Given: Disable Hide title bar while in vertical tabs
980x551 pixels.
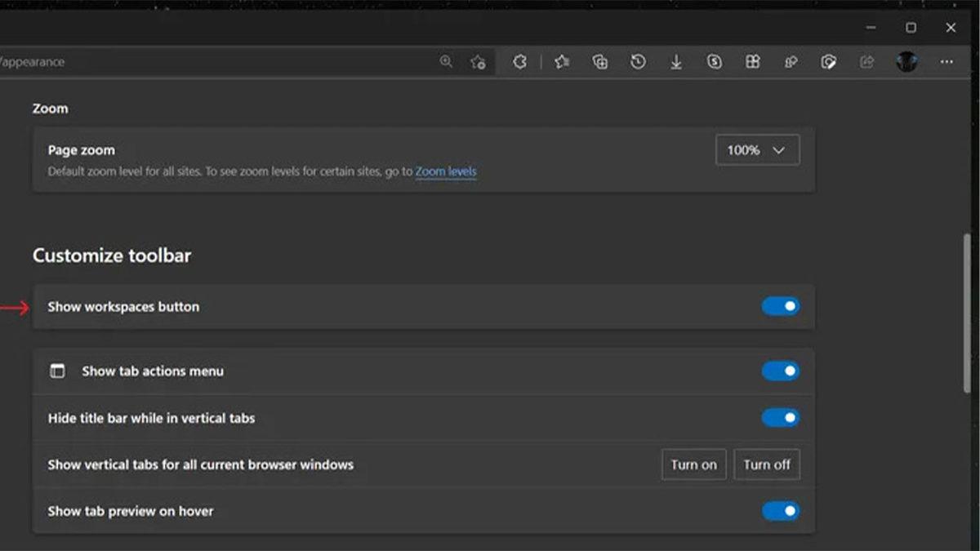Looking at the screenshot, I should click(x=780, y=417).
